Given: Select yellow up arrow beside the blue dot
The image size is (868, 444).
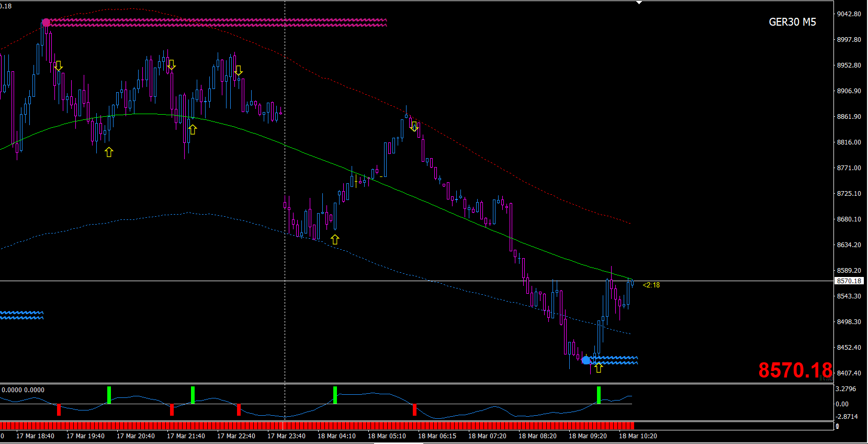Looking at the screenshot, I should 599,368.
